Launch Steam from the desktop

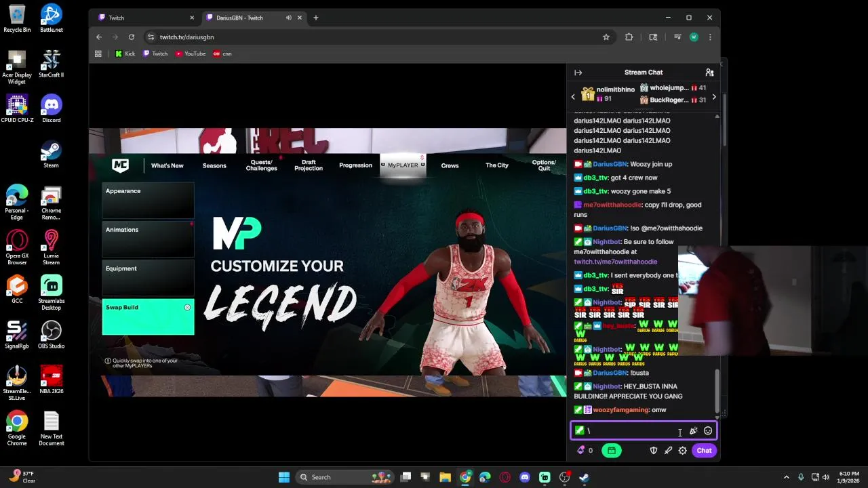pyautogui.click(x=52, y=154)
